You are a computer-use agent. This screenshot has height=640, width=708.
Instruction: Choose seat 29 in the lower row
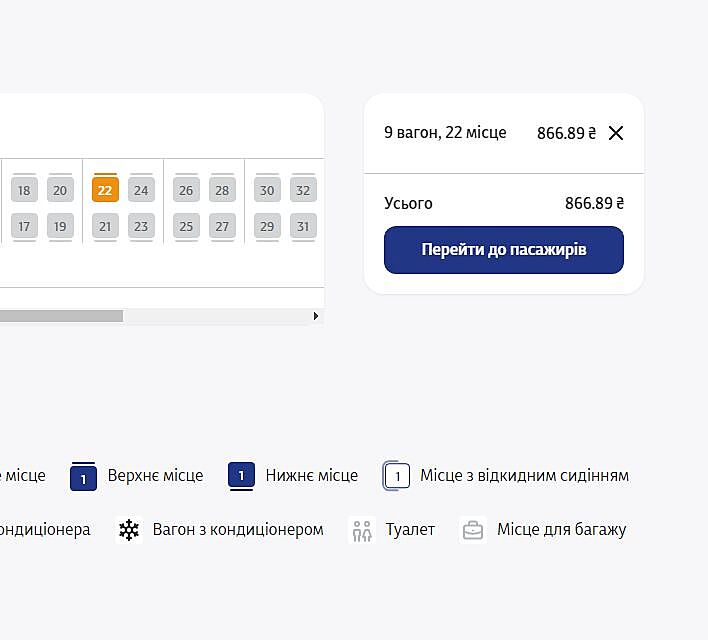pos(267,226)
